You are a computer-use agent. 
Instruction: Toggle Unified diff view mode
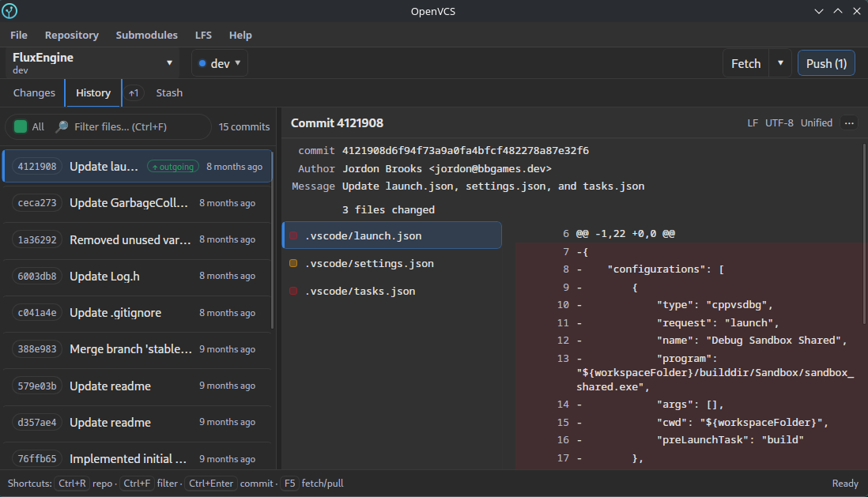[815, 122]
